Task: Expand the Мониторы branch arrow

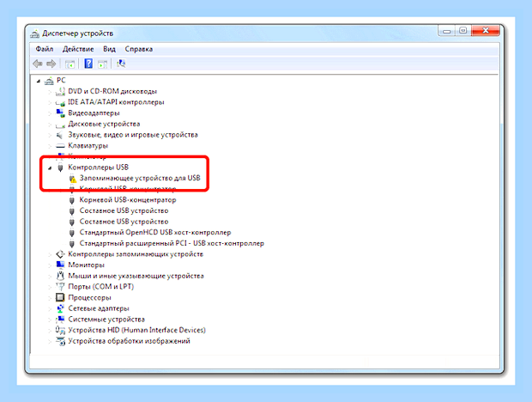Action: click(x=50, y=265)
